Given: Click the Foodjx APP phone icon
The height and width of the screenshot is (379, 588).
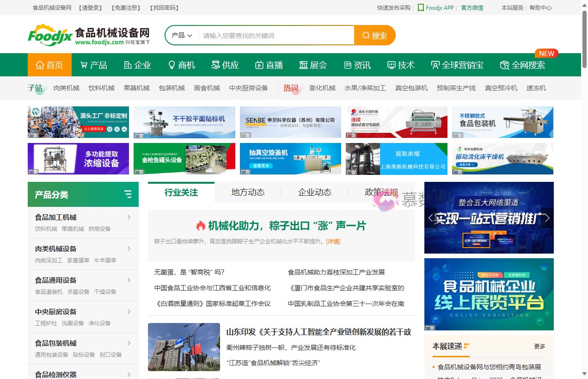Looking at the screenshot, I should pyautogui.click(x=421, y=8).
